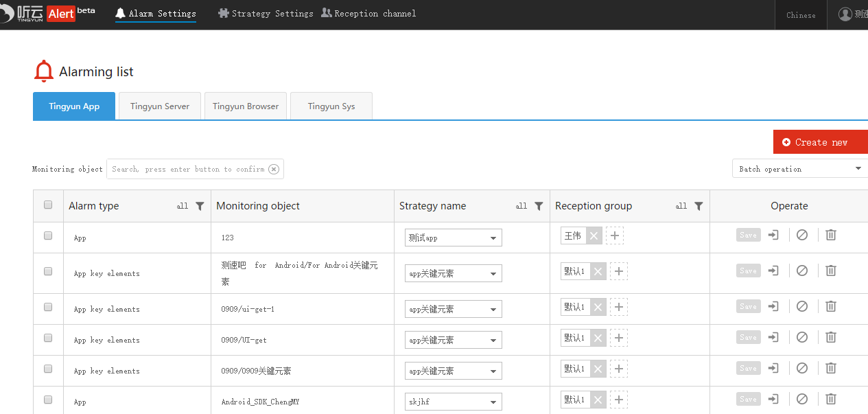Viewport: 868px width, 414px height.
Task: Open the Alarm type column filter icon
Action: 200,206
